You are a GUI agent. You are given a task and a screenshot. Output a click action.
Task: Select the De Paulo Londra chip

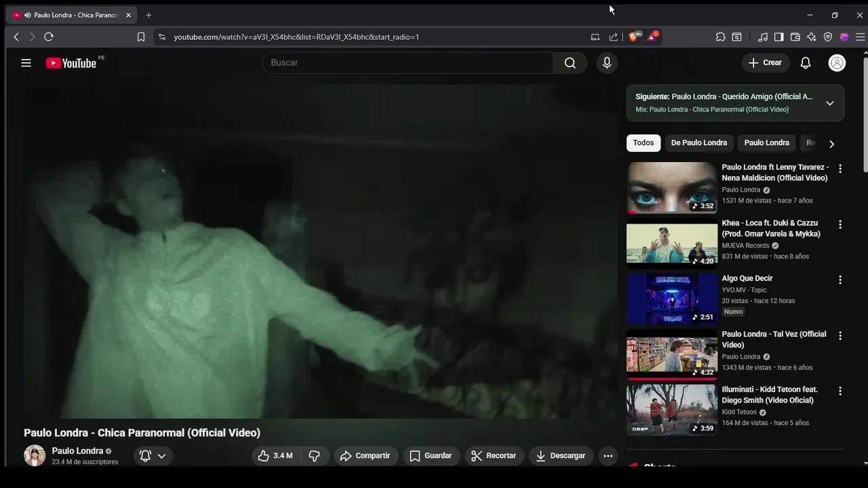(x=698, y=143)
